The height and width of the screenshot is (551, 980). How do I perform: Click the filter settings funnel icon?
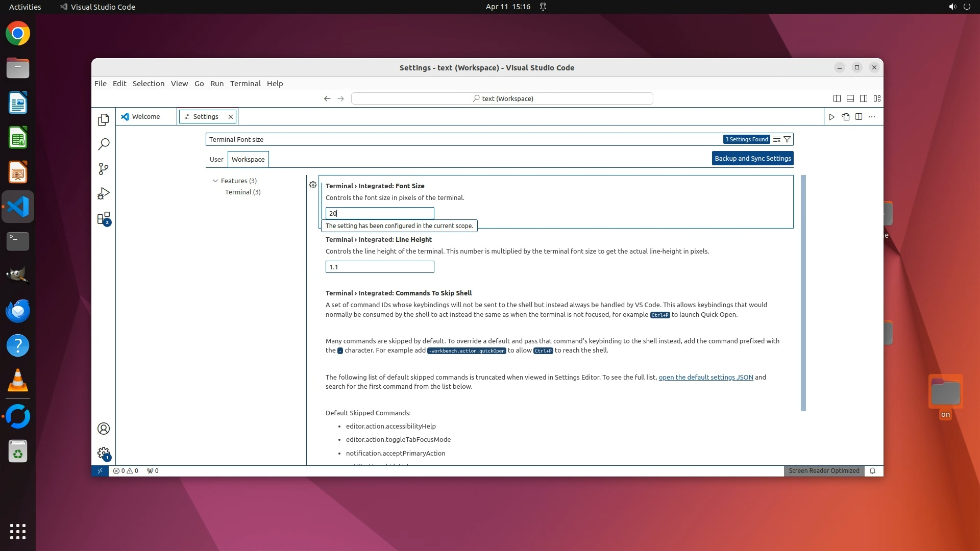(x=787, y=139)
